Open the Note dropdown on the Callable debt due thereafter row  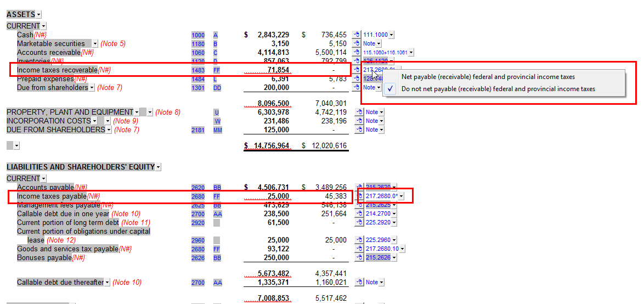382,282
